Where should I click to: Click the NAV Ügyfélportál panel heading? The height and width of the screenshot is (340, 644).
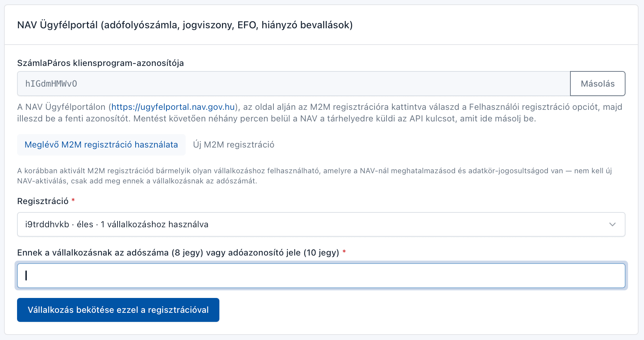185,25
